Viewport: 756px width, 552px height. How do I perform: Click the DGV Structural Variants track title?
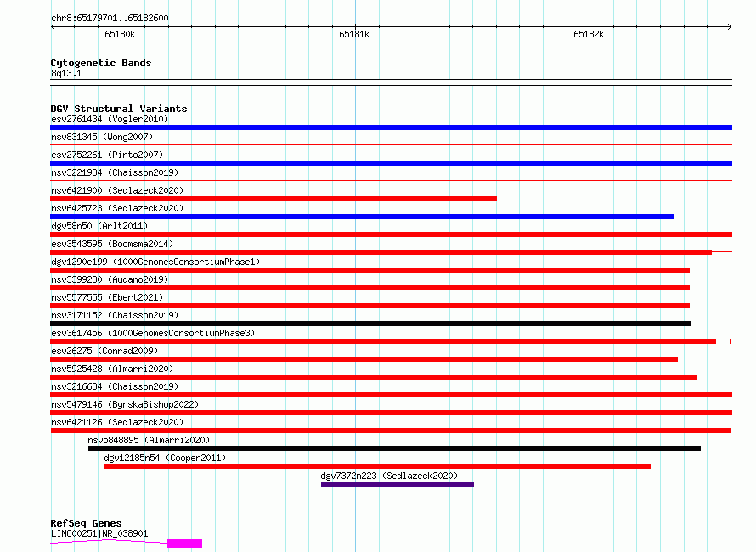pyautogui.click(x=119, y=109)
